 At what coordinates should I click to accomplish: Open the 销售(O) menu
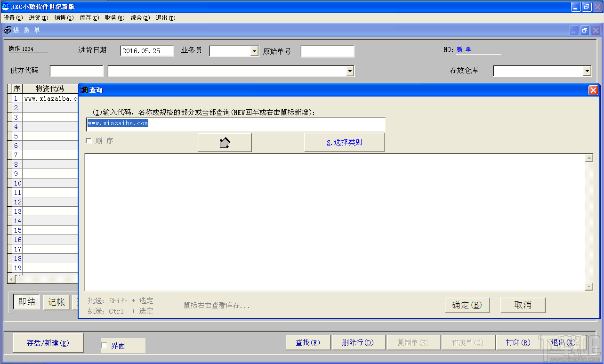pyautogui.click(x=64, y=18)
